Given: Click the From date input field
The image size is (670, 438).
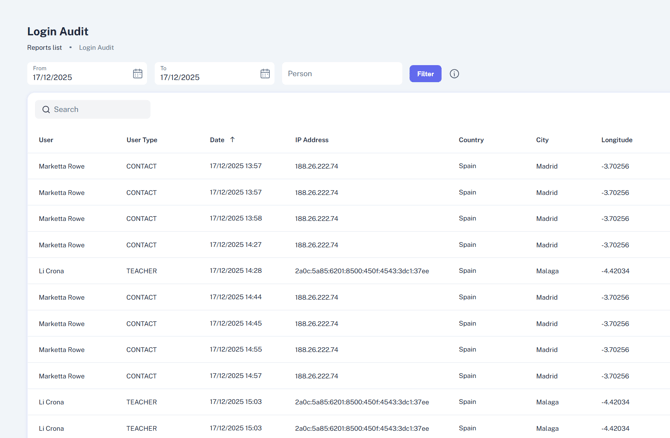Looking at the screenshot, I should pos(78,77).
